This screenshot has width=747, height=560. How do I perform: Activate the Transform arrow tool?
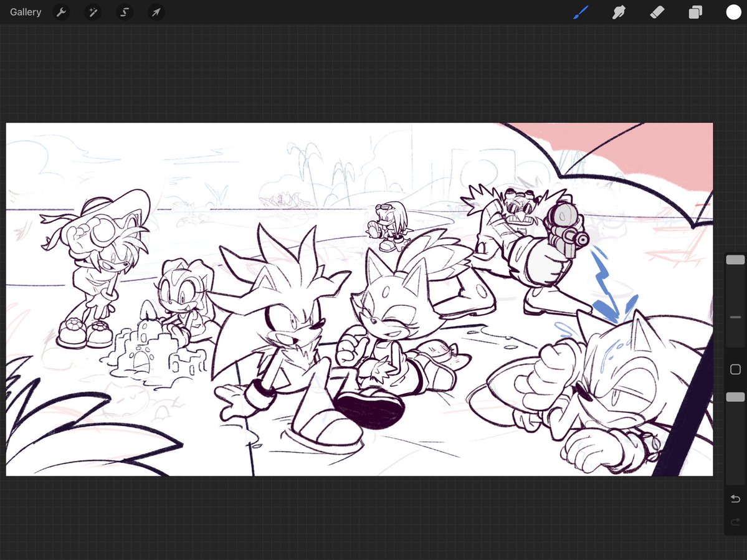156,12
